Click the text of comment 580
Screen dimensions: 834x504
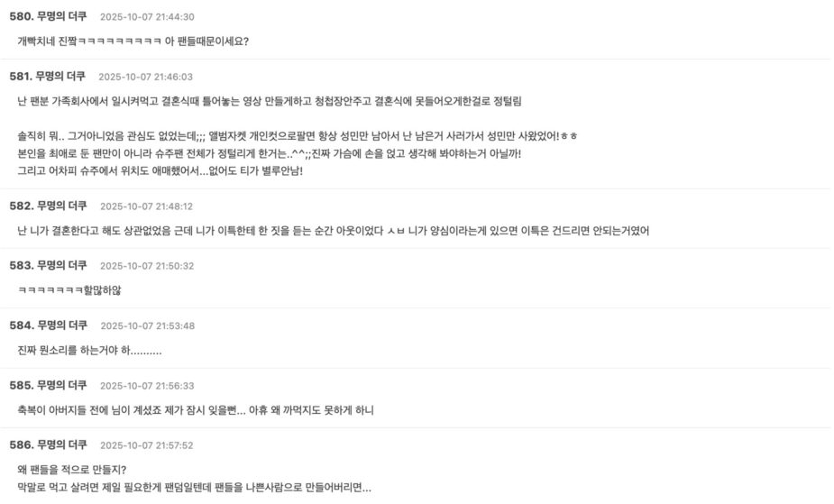click(x=133, y=41)
